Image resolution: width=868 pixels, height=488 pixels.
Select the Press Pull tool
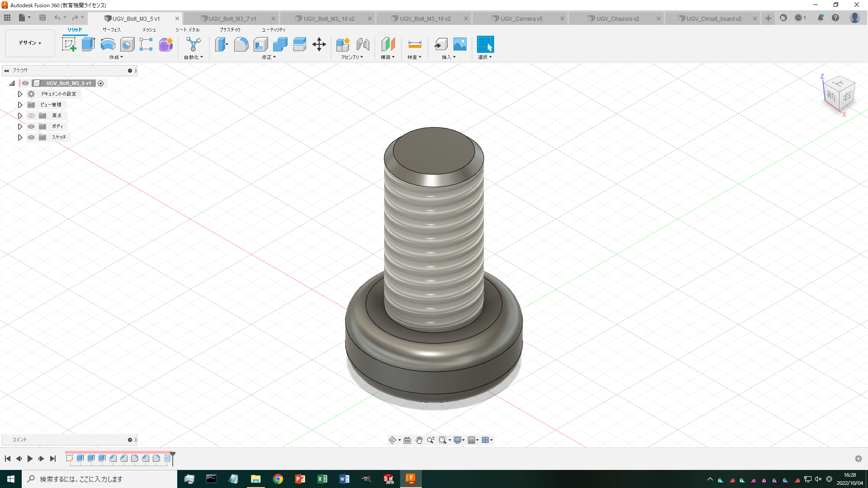(222, 44)
